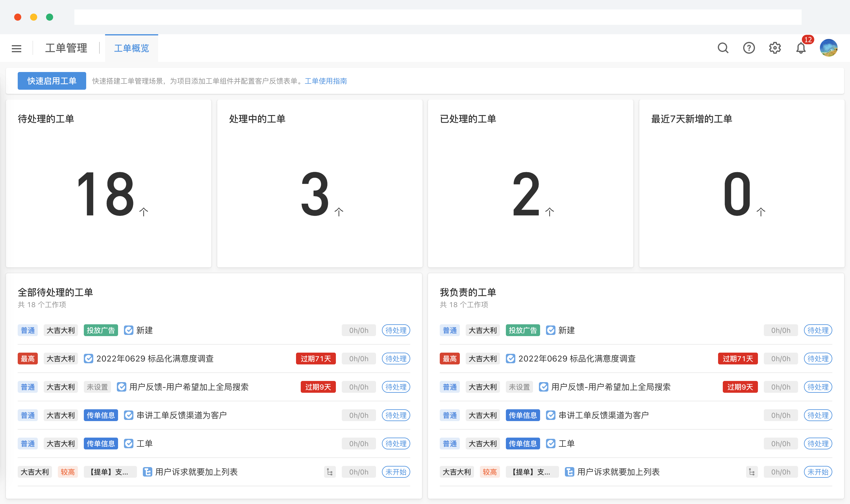Click the 投放广告 green tag

click(101, 330)
